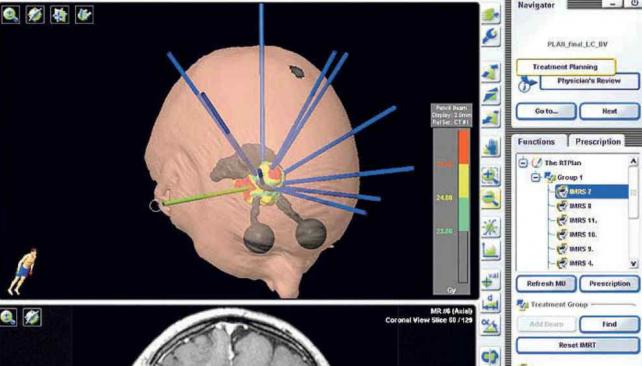Click the Prescription button below the beam tree

(x=609, y=284)
